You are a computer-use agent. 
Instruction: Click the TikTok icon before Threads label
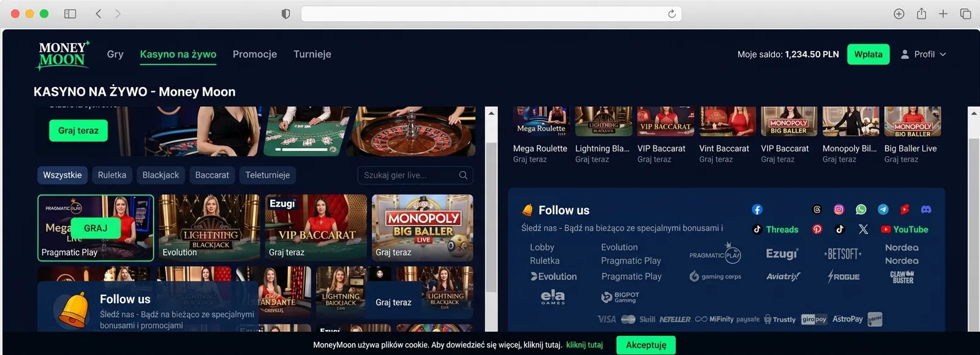[757, 229]
